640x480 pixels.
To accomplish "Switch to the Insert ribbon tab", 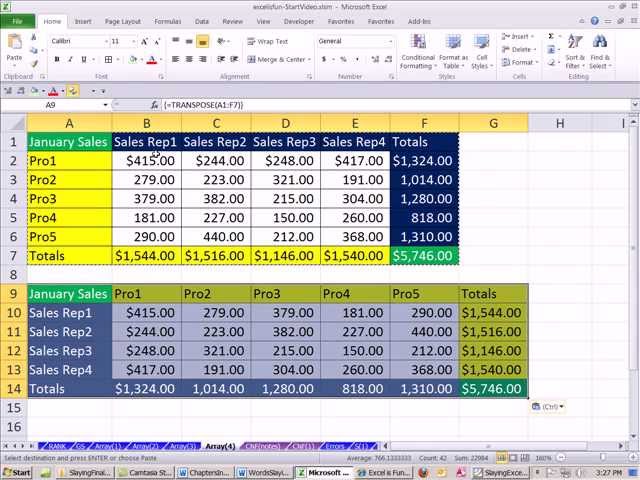I will coord(83,22).
